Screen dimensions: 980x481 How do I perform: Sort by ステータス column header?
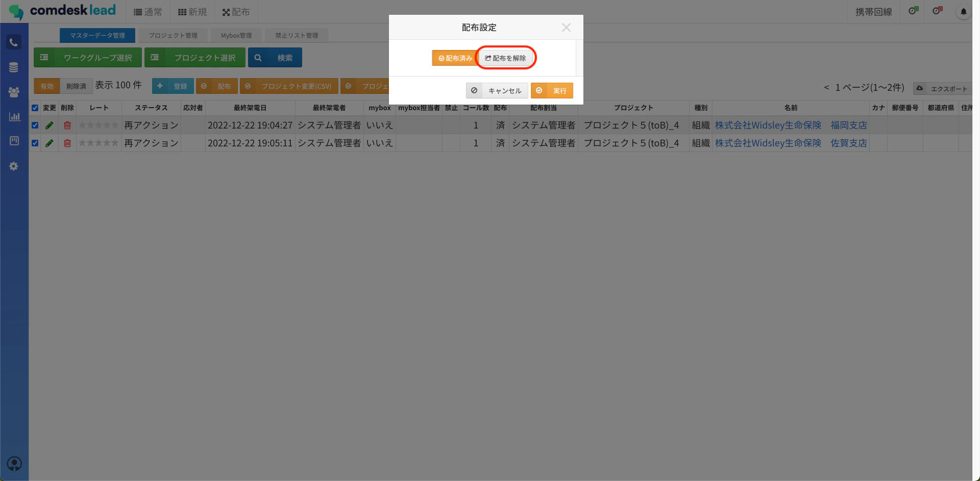[151, 108]
